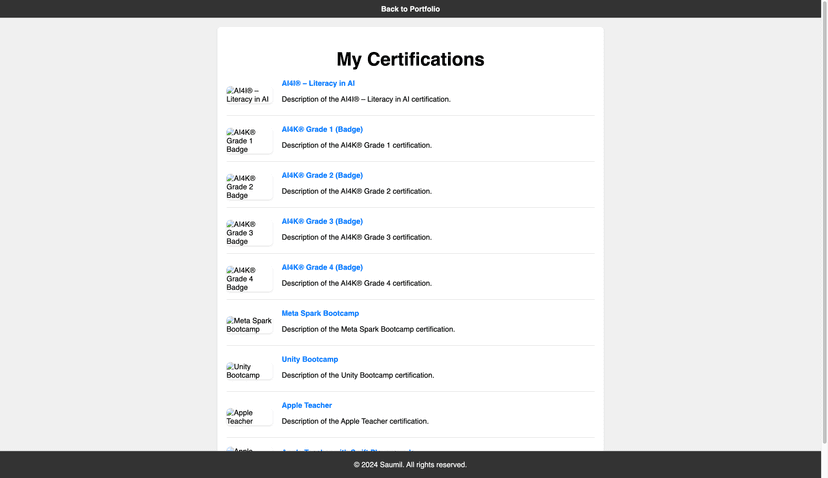The image size is (828, 478).
Task: Click the AI4K® Grade 4 Badge thumbnail
Action: tap(249, 279)
